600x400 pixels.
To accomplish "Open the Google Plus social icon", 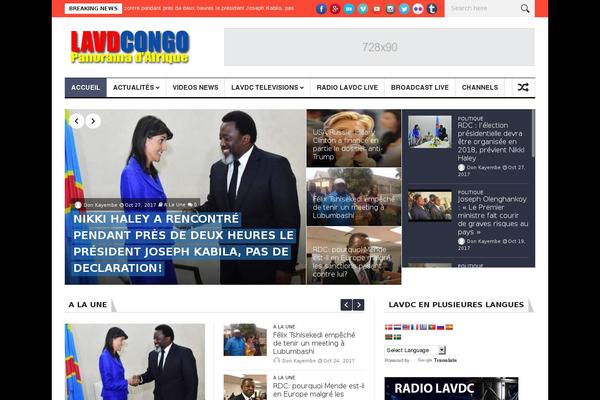I will point(335,8).
